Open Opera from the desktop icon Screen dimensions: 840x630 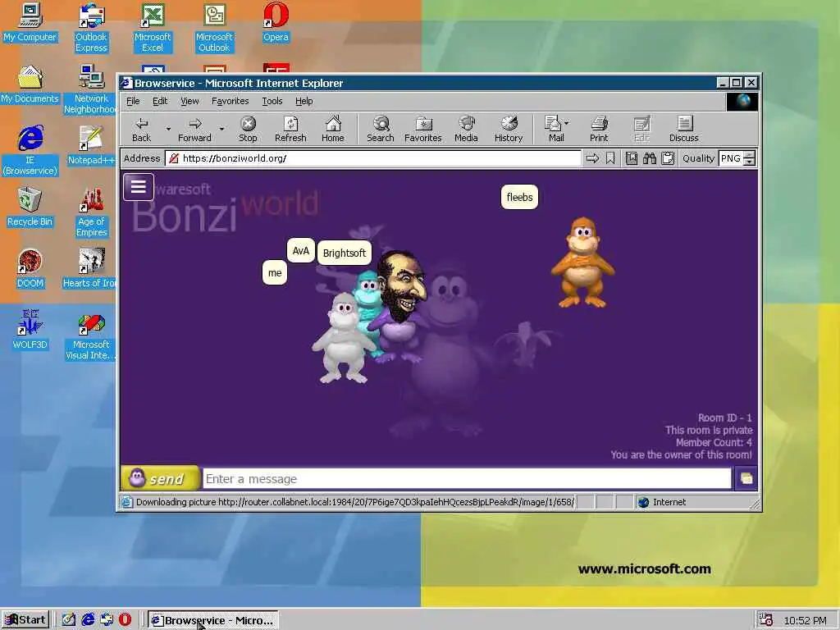(x=276, y=22)
